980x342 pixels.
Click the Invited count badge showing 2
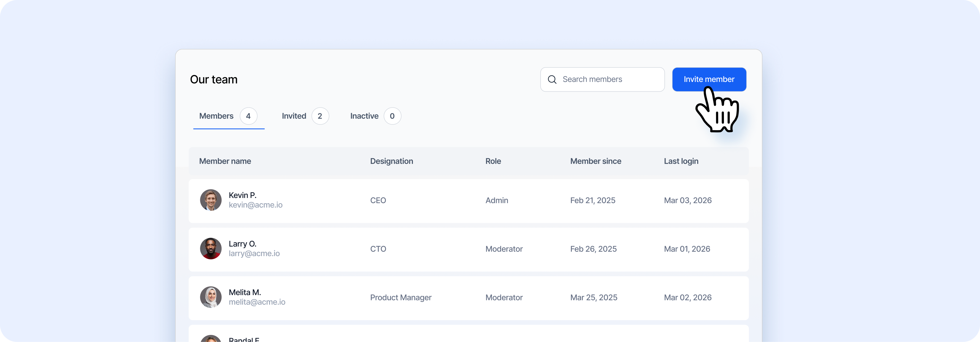click(x=320, y=116)
